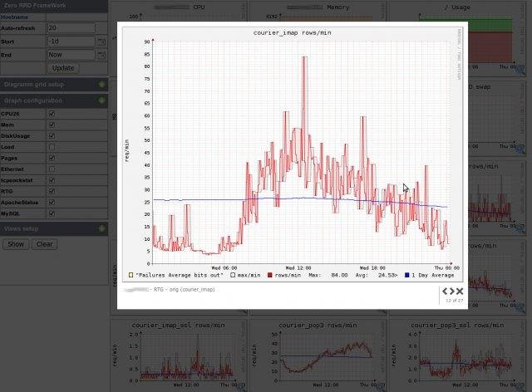
Task: Toggle the CPU26 checkbox
Action: pos(52,114)
